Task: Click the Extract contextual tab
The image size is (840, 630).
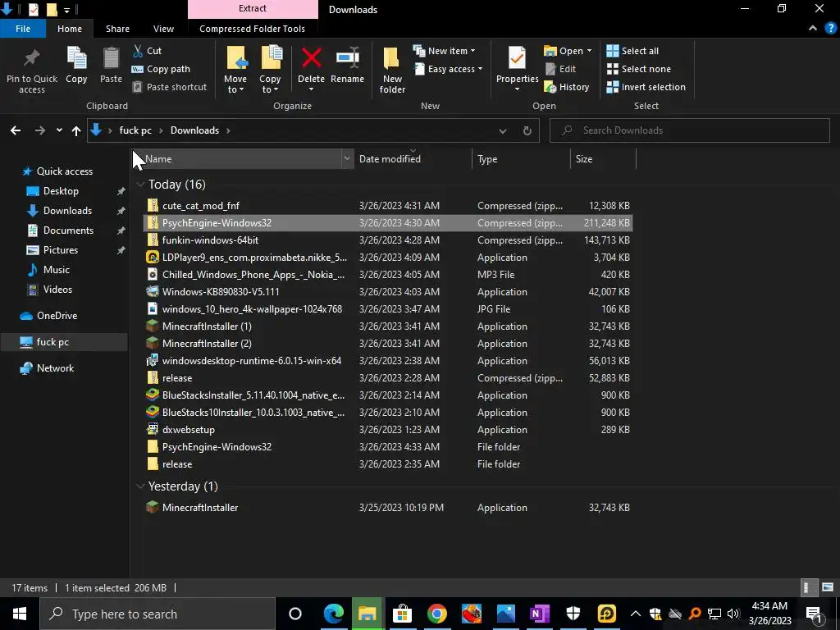Action: coord(253,8)
